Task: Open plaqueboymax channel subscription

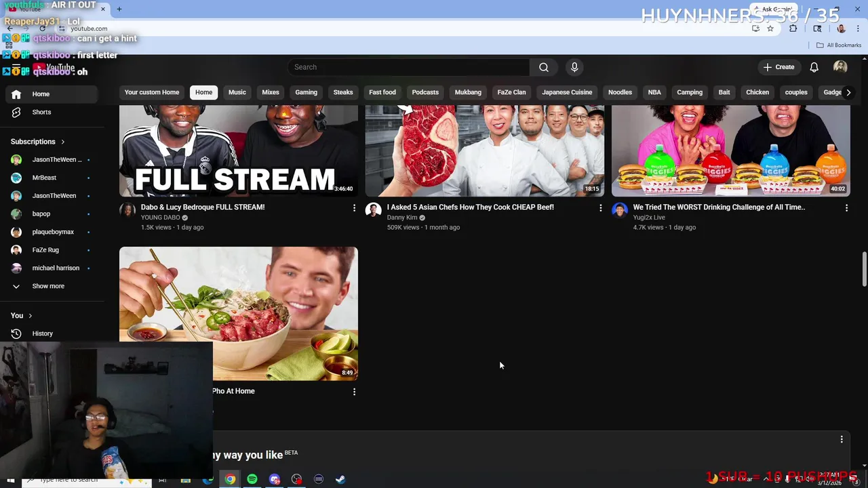Action: click(52, 232)
